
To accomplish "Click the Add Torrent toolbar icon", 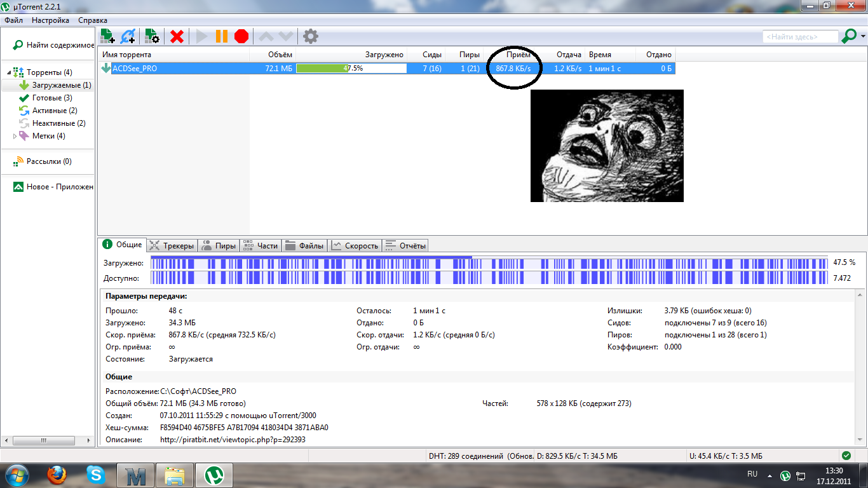I will coord(107,36).
